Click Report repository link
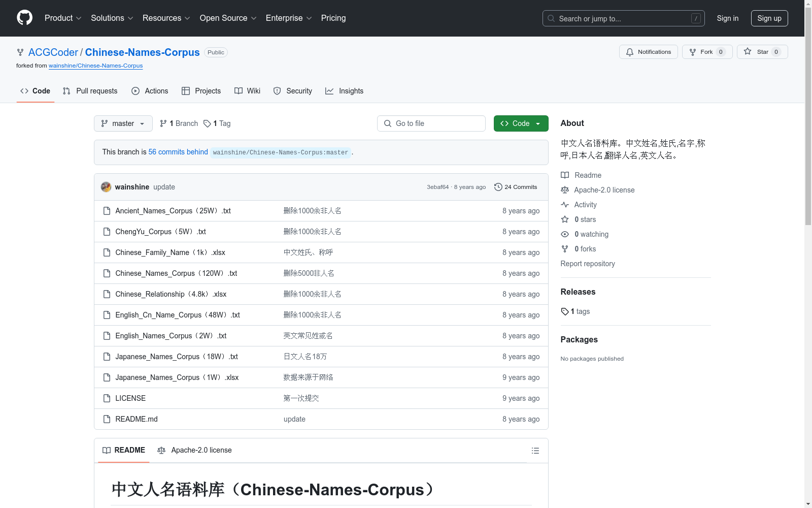 click(x=588, y=264)
